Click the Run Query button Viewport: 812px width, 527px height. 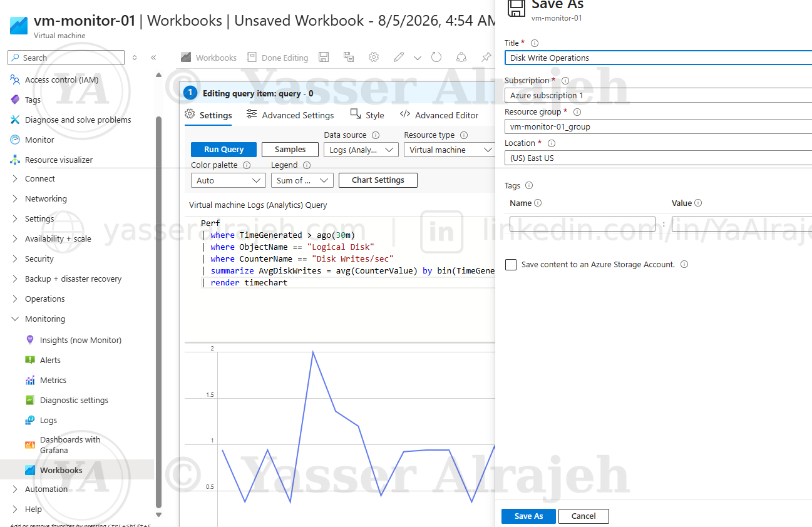[x=224, y=150]
